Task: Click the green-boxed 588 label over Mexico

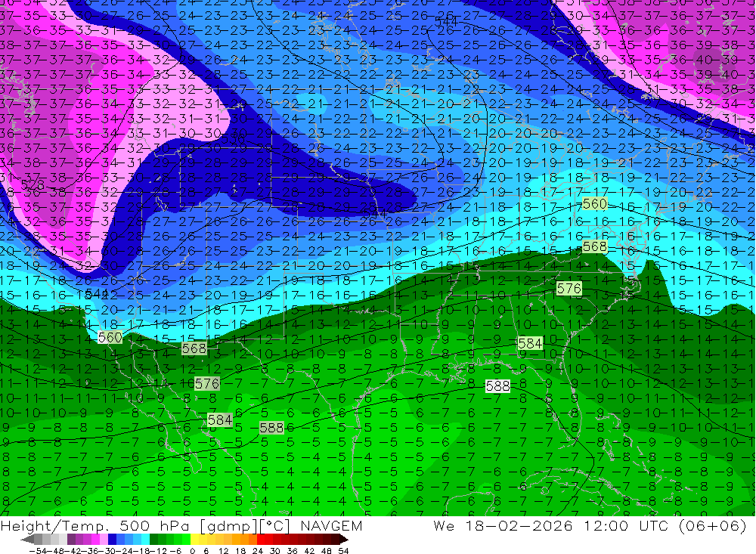Action: click(x=271, y=428)
